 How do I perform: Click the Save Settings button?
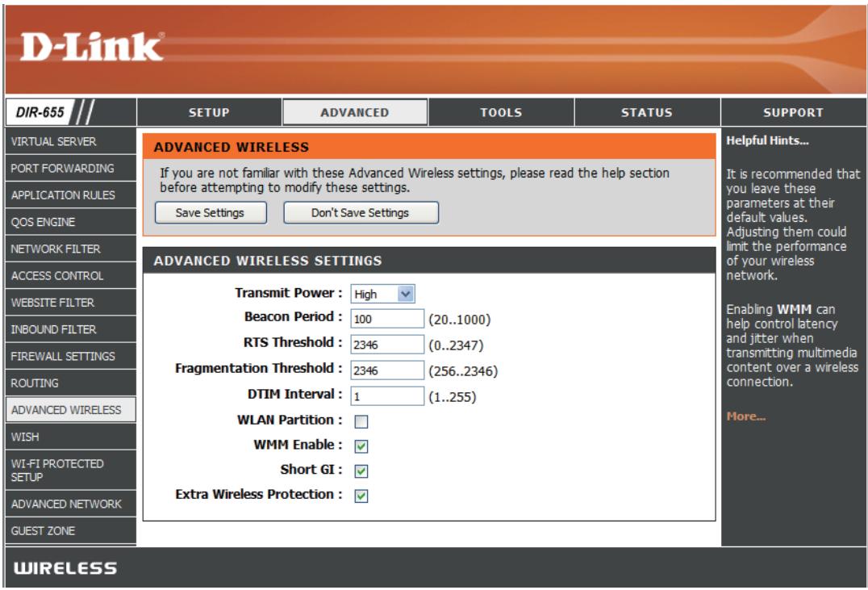pos(211,213)
